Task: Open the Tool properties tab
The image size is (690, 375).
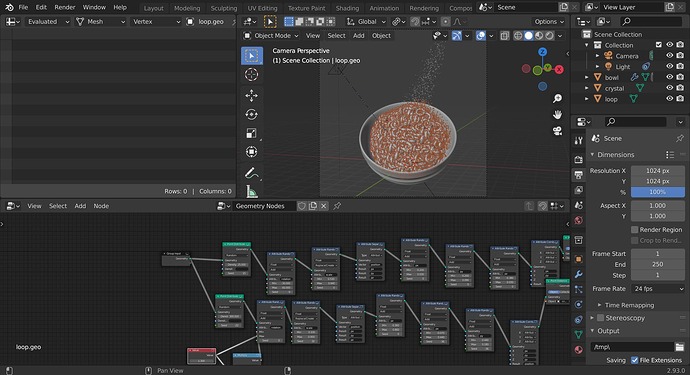Action: point(579,140)
